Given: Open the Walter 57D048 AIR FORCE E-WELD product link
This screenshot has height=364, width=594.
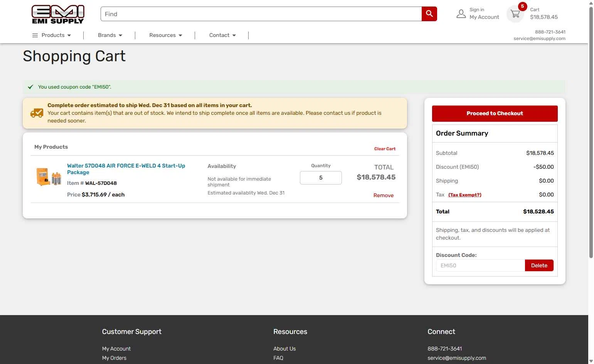Looking at the screenshot, I should pos(126,169).
